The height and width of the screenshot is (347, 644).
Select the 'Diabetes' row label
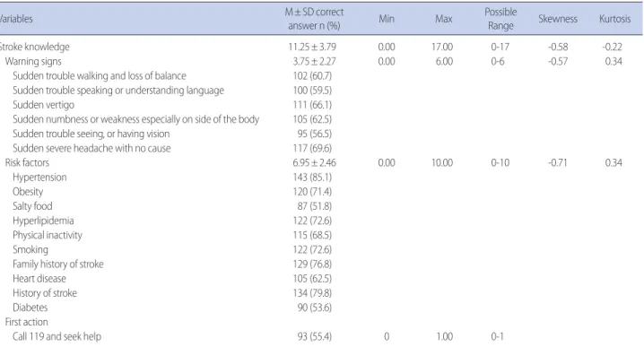30,308
